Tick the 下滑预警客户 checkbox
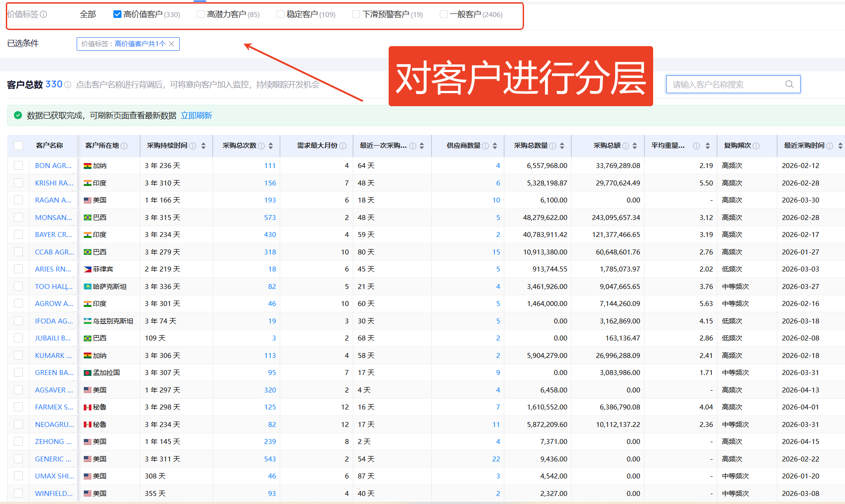 (x=356, y=14)
